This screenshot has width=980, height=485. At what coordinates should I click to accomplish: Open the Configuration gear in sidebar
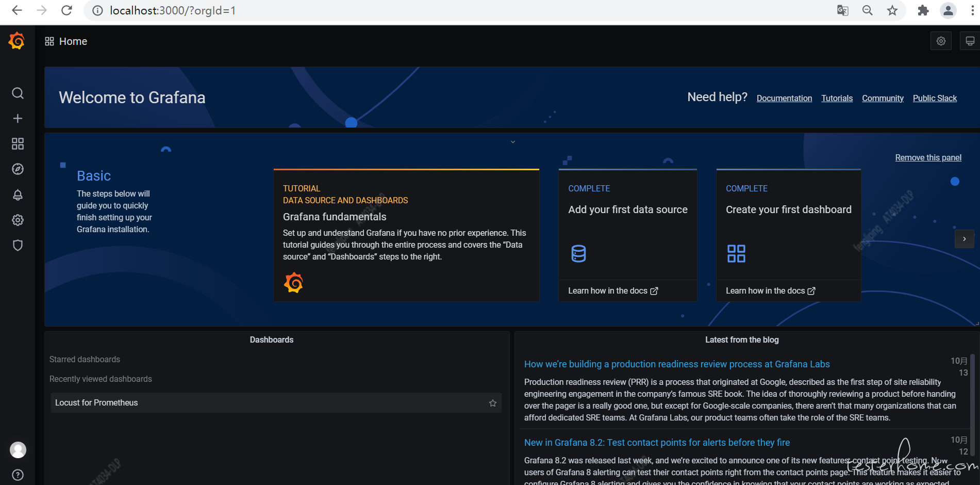point(18,220)
